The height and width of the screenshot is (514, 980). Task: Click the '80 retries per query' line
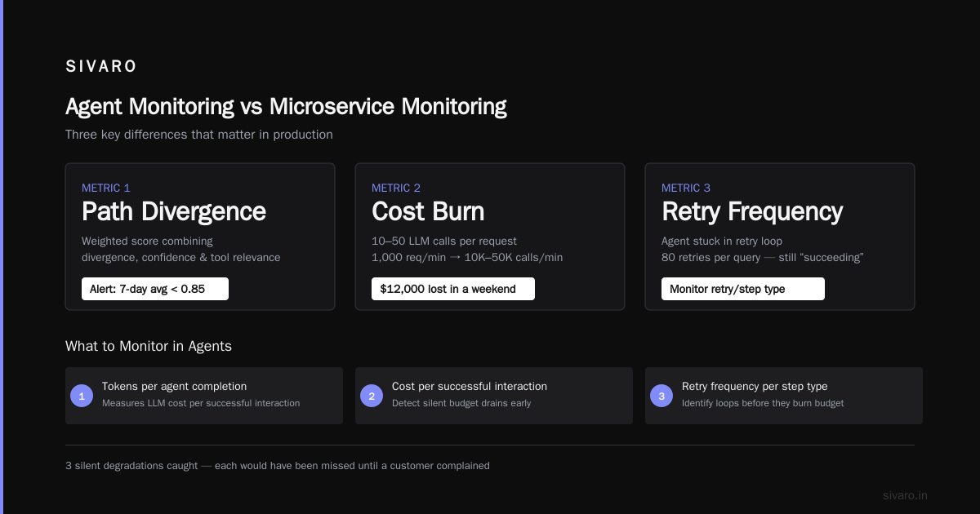click(x=763, y=258)
